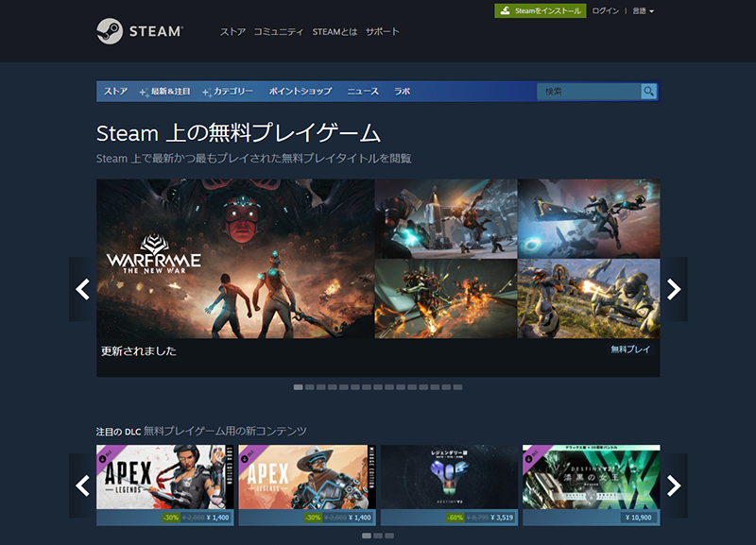This screenshot has height=545, width=756.
Task: Open the サポート menu item
Action: (382, 31)
